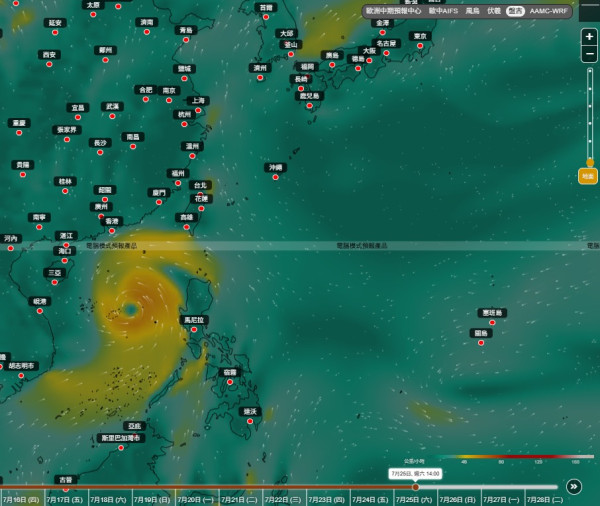
Task: Click the red marker for 溫州
Action: [x=192, y=156]
